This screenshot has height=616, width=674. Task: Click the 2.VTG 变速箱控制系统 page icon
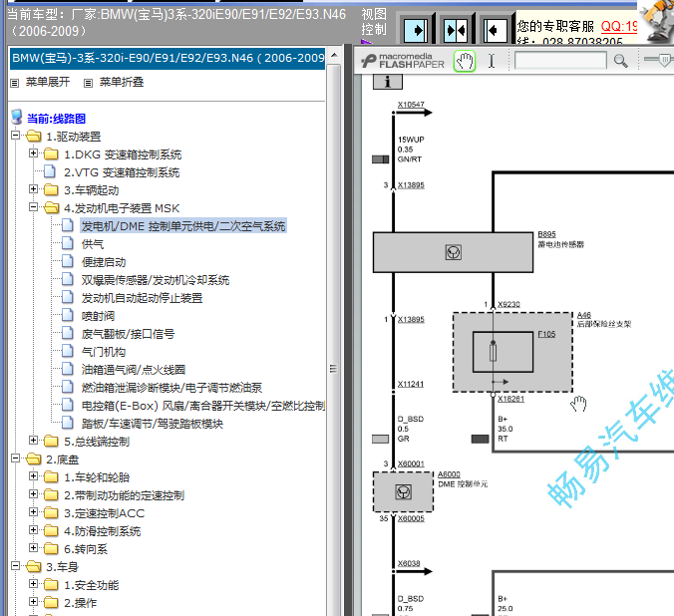click(50, 171)
